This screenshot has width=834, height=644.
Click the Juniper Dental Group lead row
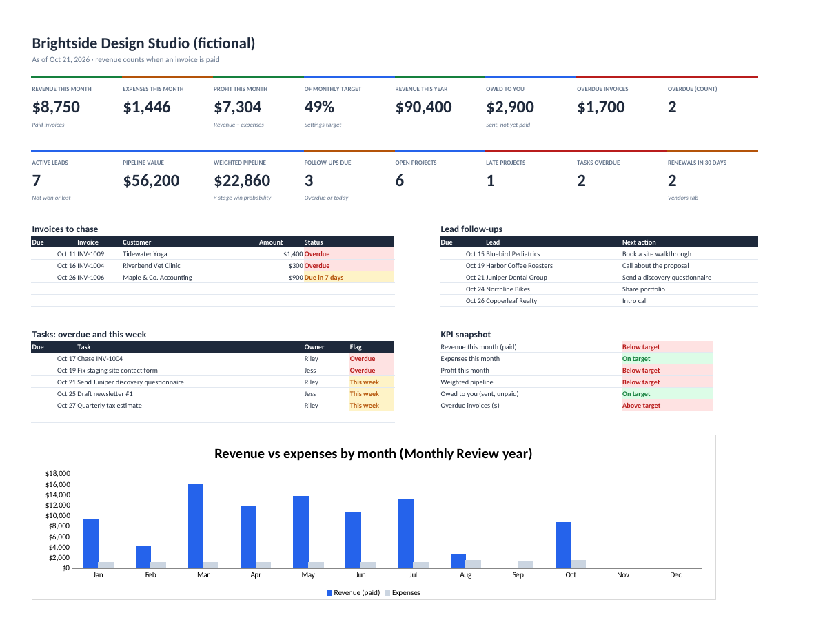599,278
